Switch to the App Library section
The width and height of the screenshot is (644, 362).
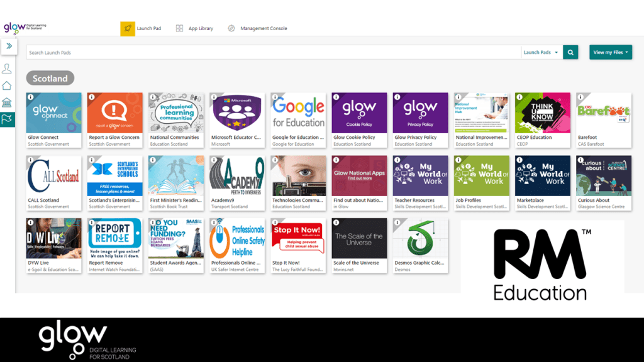(195, 28)
